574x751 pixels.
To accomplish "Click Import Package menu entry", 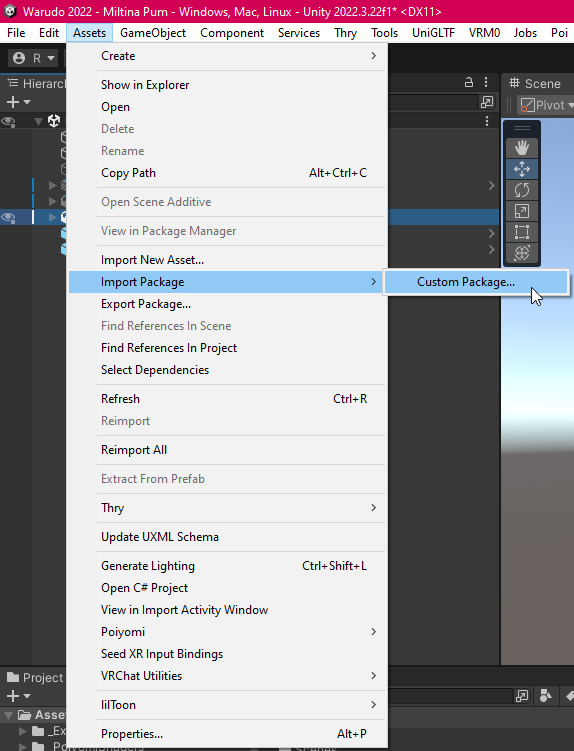I will click(227, 282).
